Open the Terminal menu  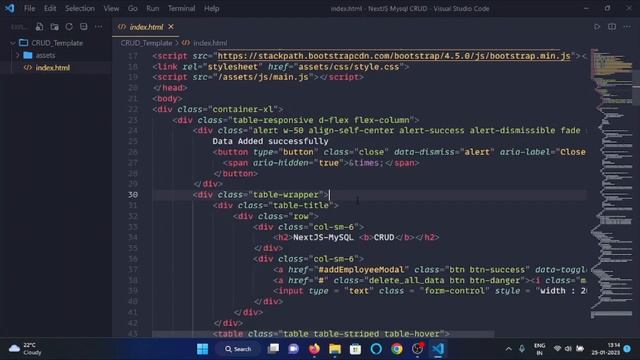click(x=181, y=8)
